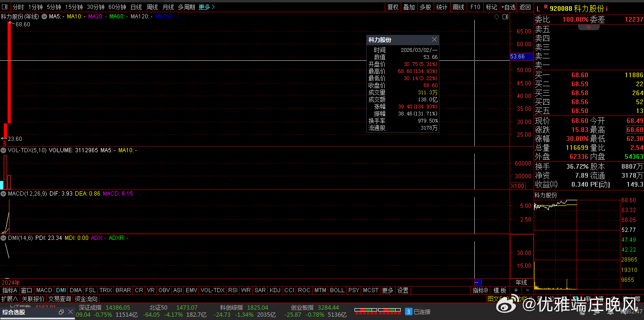This screenshot has width=644, height=320.
Task: Click the 画线 drawing button
Action: click(458, 7)
